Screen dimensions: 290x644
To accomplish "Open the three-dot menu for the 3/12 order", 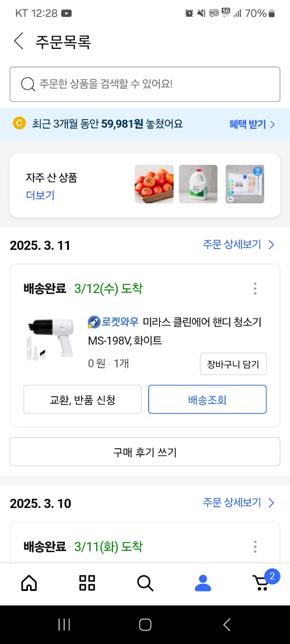I will (x=255, y=288).
